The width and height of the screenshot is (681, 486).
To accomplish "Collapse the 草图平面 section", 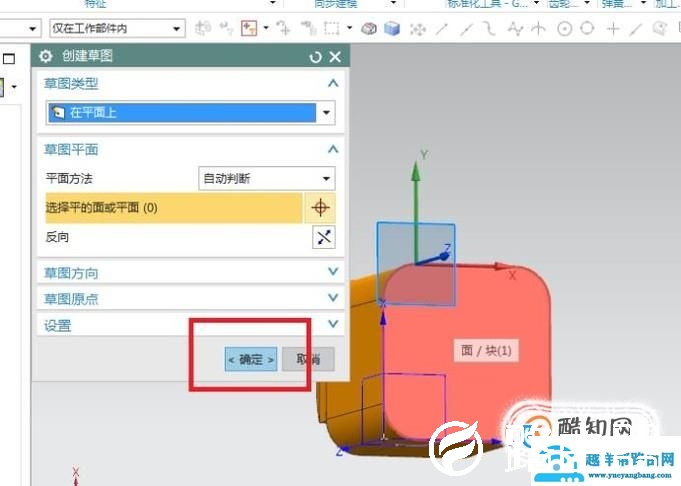I will 333,149.
